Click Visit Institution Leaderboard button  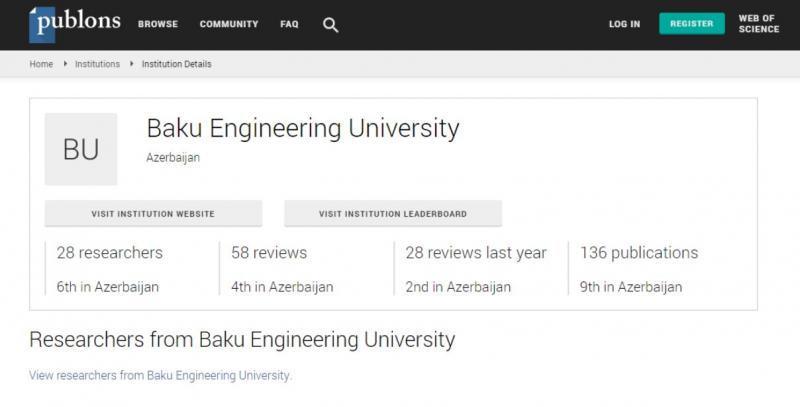[x=393, y=214]
